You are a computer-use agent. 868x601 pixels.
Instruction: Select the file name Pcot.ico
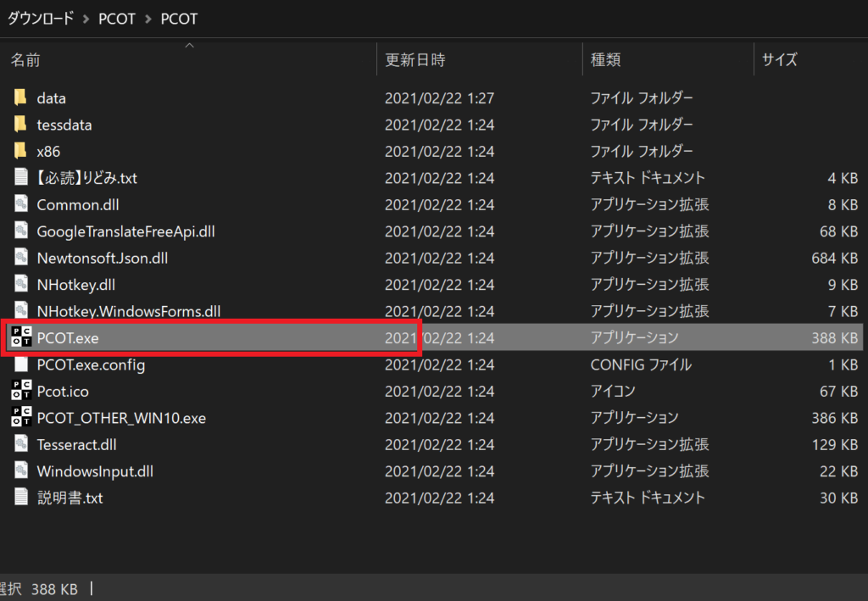coord(63,392)
